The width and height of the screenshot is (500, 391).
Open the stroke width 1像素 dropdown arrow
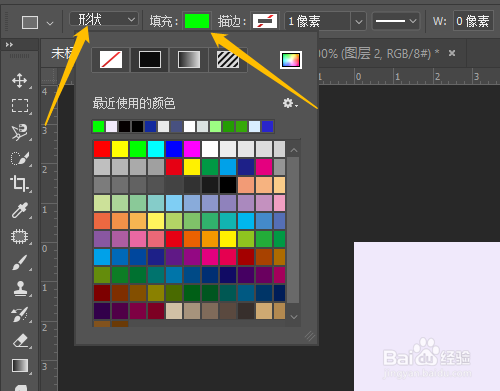point(359,22)
